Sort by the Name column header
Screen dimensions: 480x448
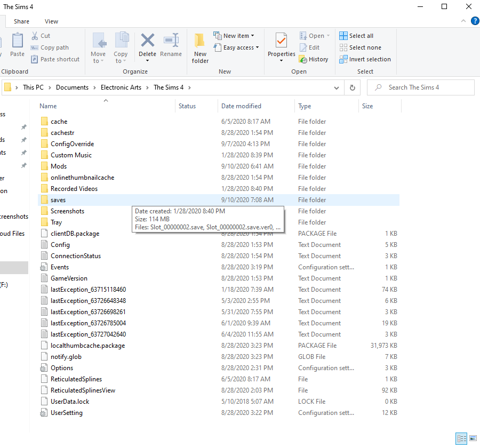coord(48,106)
